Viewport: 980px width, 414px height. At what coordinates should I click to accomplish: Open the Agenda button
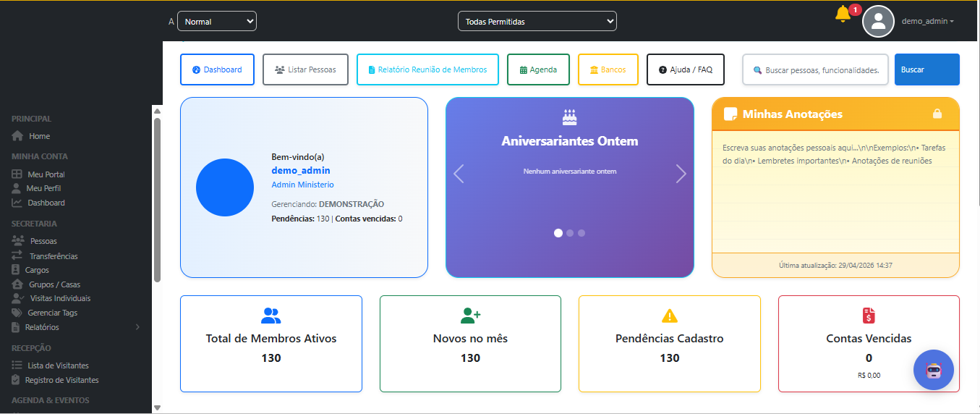pyautogui.click(x=538, y=69)
